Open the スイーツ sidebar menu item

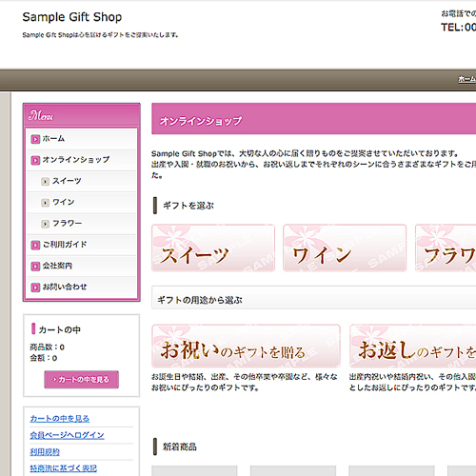[81, 181]
